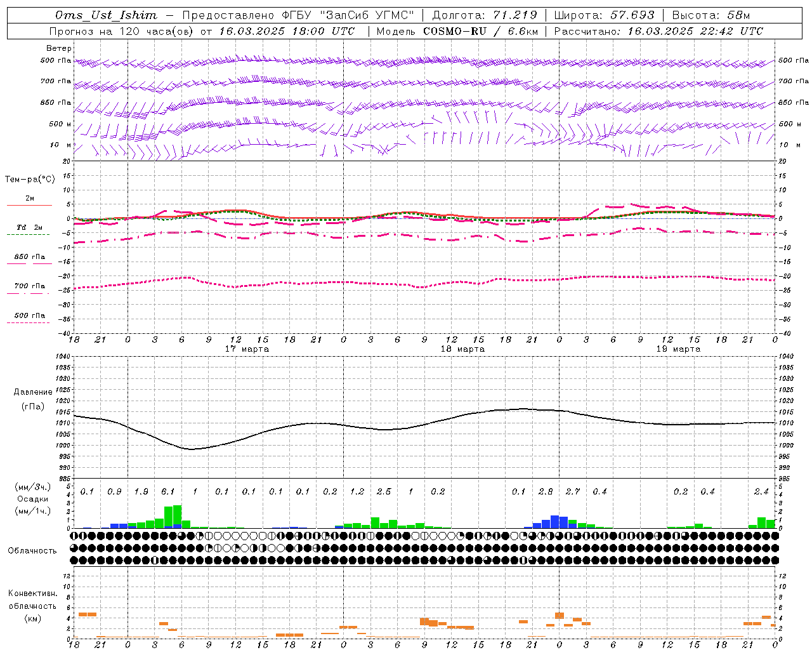The height and width of the screenshot is (650, 812).
Task: Click the 2м red line legend sample
Action: coord(30,205)
